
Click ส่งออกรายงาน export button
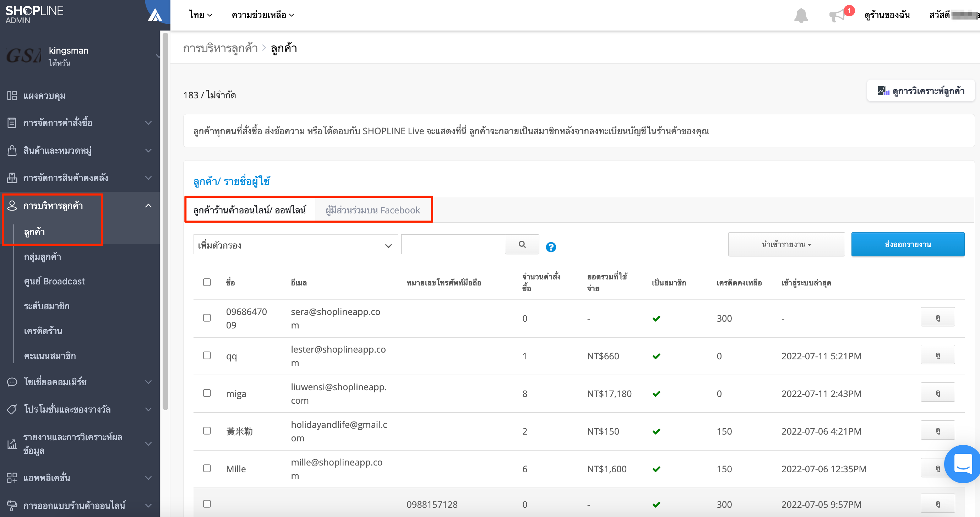(908, 244)
